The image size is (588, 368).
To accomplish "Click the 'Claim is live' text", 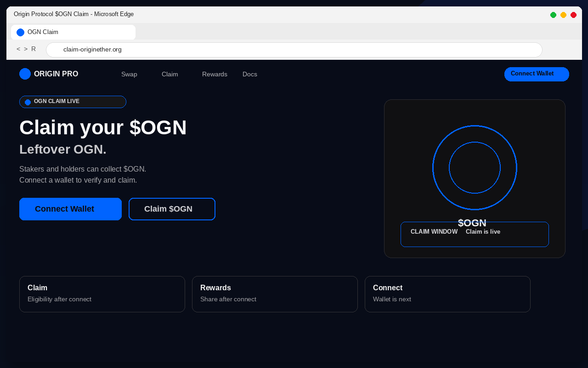I will click(483, 232).
